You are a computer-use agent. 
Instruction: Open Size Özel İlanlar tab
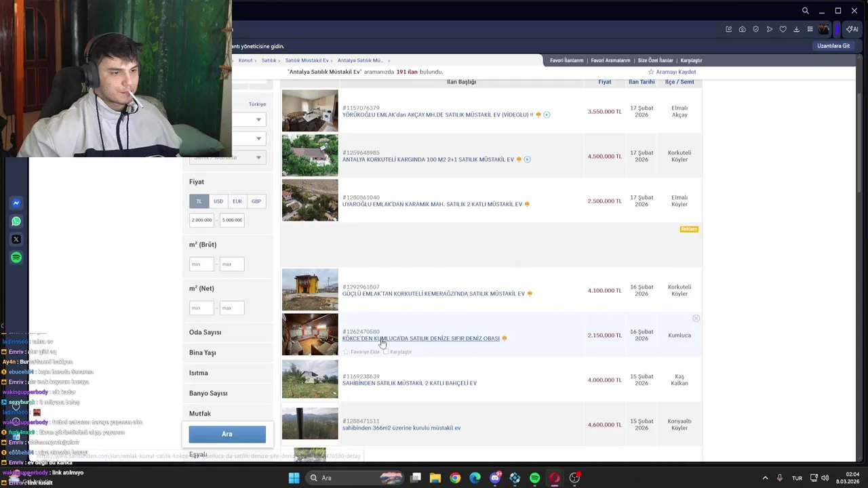(x=655, y=60)
